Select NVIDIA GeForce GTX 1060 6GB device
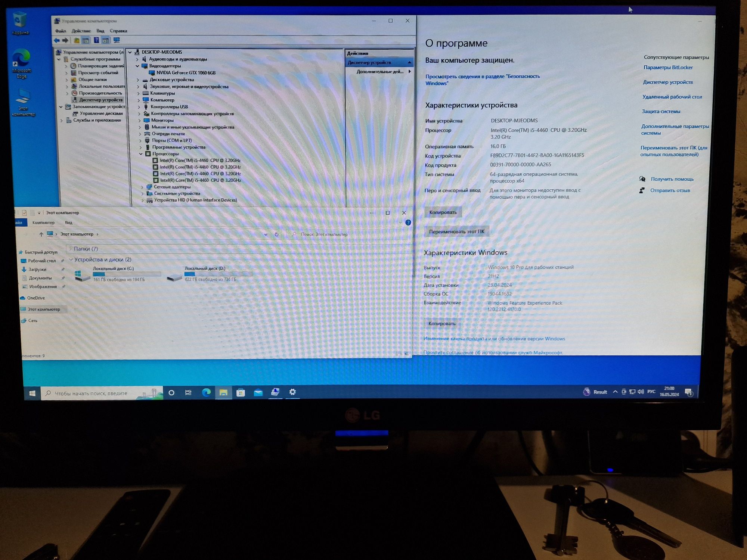Image resolution: width=747 pixels, height=560 pixels. (x=182, y=73)
